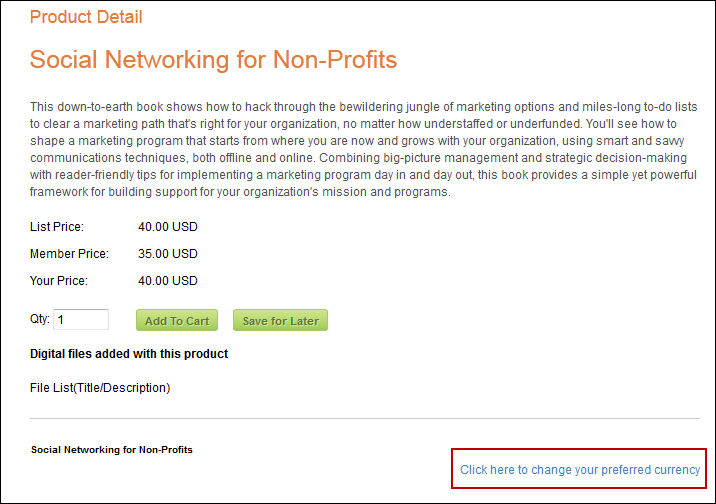Click the small bold Social Networking file name
This screenshot has width=716, height=504.
coord(112,450)
